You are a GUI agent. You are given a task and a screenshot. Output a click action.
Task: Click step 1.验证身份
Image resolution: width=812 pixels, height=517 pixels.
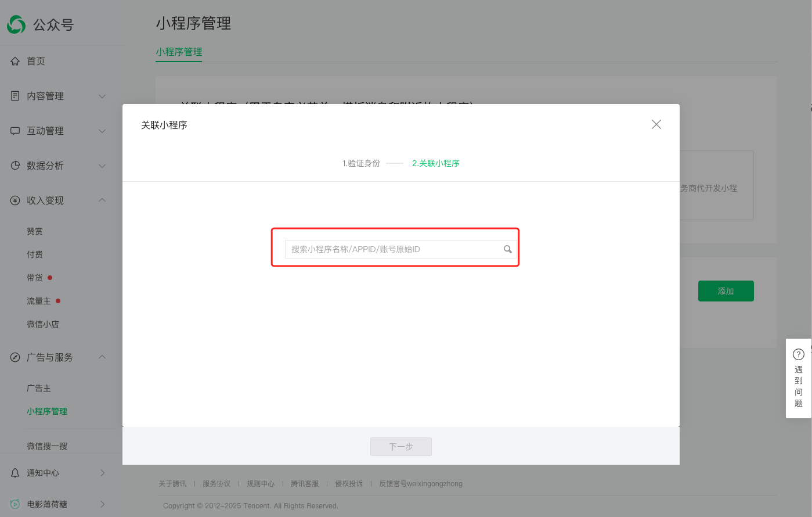pyautogui.click(x=361, y=163)
